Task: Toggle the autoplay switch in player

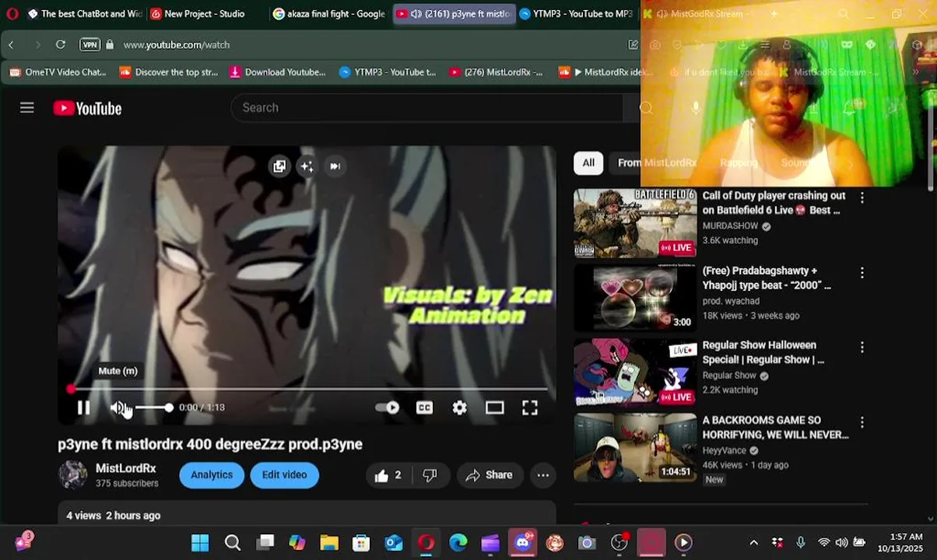Action: (387, 408)
